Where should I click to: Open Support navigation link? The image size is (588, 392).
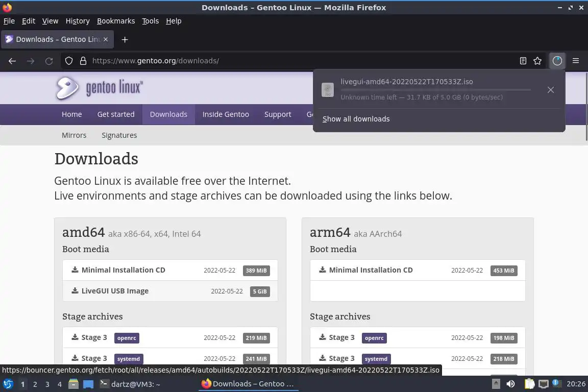click(278, 114)
